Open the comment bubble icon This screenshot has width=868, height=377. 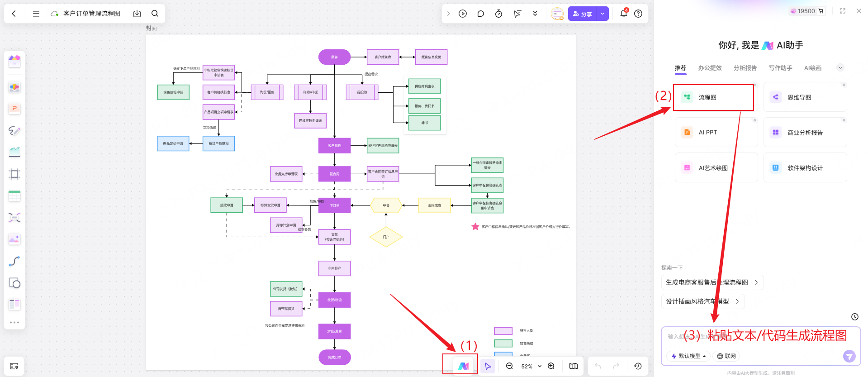(x=481, y=14)
